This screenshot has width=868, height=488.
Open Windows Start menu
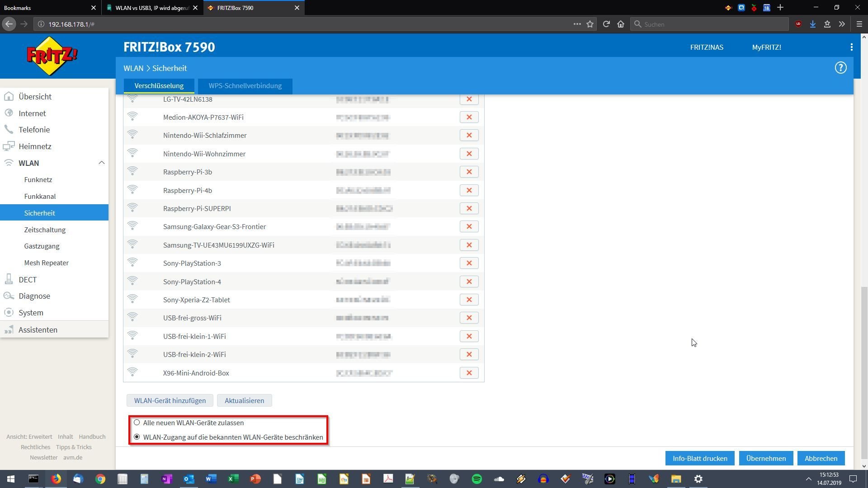click(11, 479)
